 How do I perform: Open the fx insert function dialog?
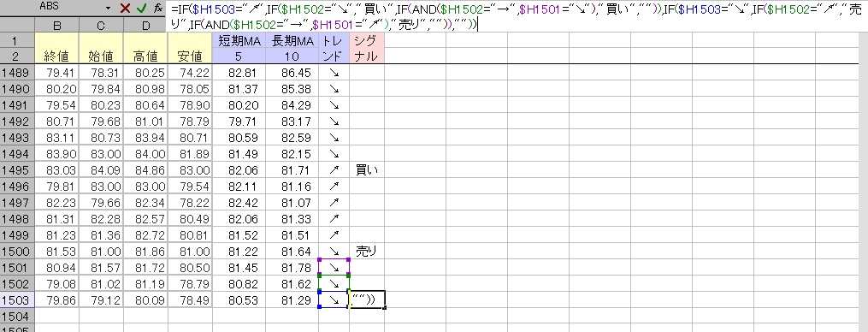(x=157, y=9)
